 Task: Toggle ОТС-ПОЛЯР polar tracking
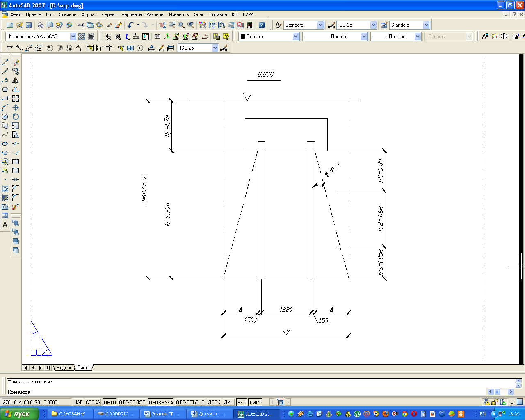point(132,402)
